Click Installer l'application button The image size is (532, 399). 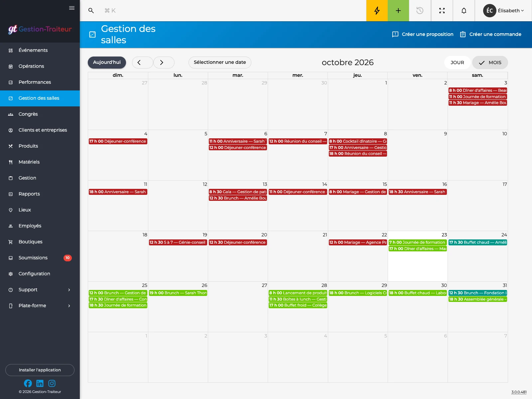click(x=40, y=370)
